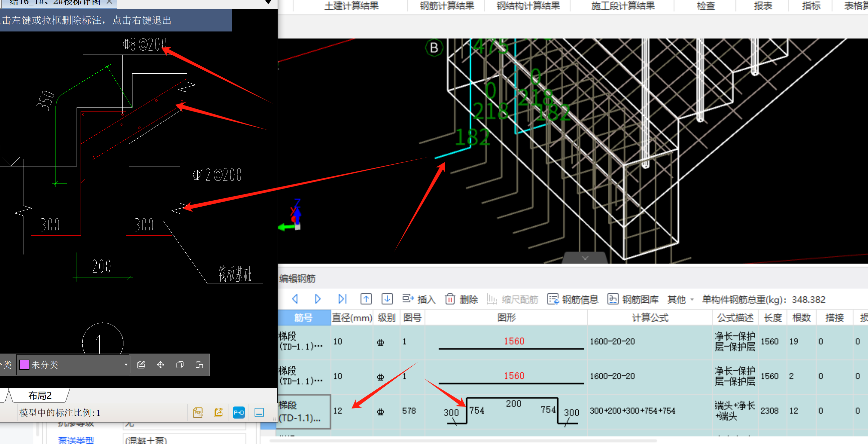Expand the 其他 dropdown
The width and height of the screenshot is (868, 444).
point(681,299)
